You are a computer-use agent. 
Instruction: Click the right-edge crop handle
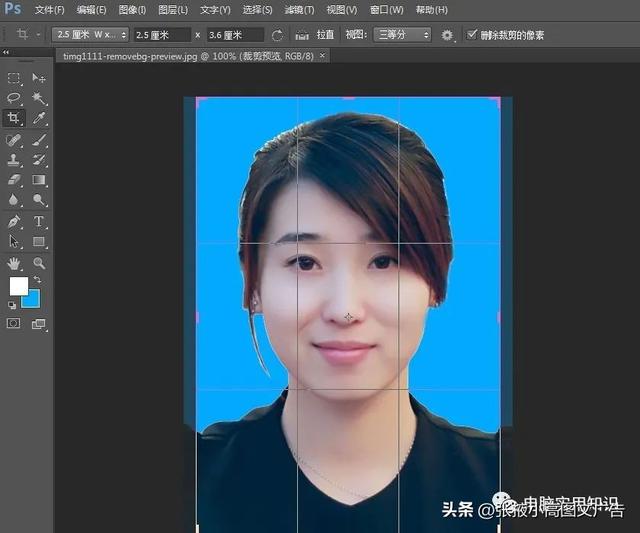click(499, 317)
